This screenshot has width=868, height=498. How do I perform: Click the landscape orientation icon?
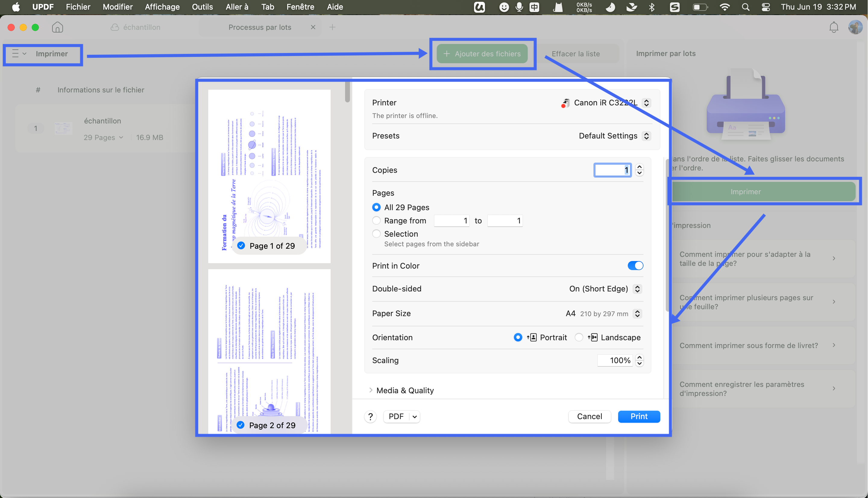pos(593,337)
